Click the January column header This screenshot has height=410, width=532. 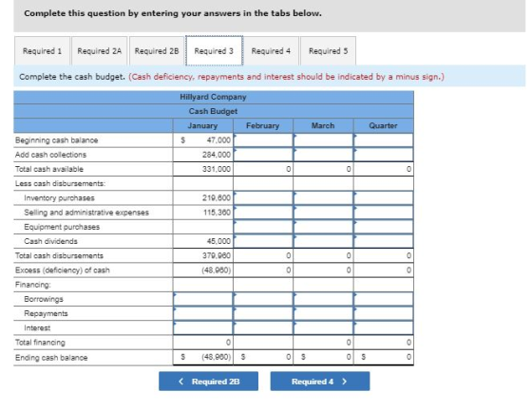pyautogui.click(x=203, y=125)
